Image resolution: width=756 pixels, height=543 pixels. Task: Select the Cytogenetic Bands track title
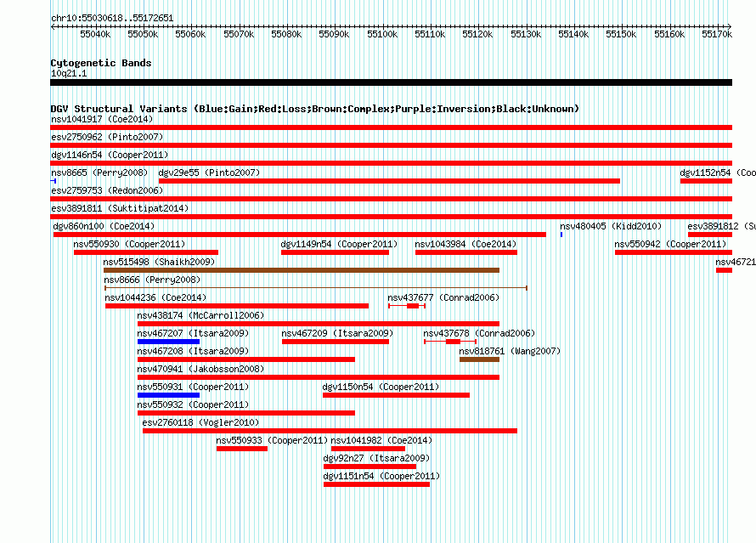click(101, 63)
